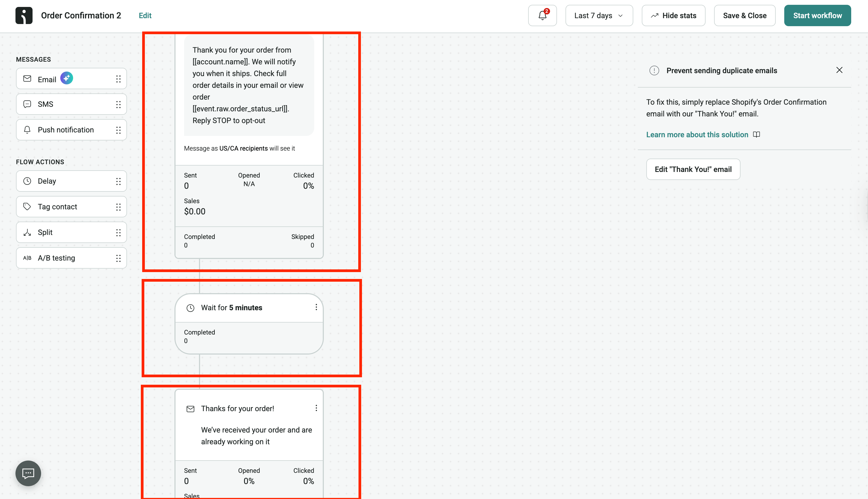Click the Push notification icon
Viewport: 868px width, 499px height.
pyautogui.click(x=27, y=129)
